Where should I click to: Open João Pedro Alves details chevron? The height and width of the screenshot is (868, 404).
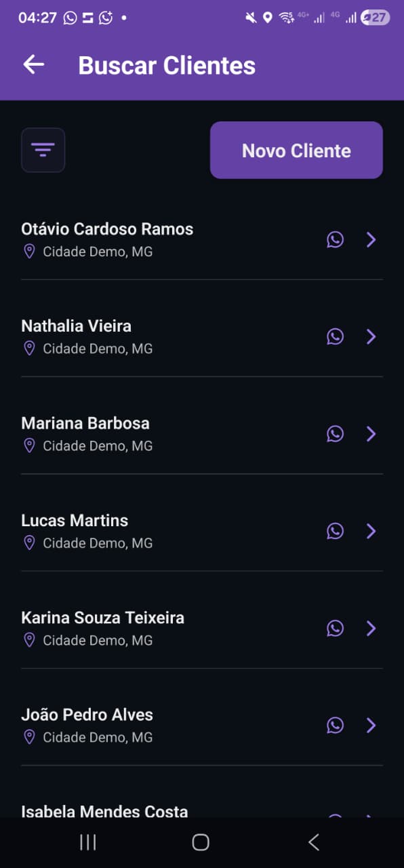point(371,725)
